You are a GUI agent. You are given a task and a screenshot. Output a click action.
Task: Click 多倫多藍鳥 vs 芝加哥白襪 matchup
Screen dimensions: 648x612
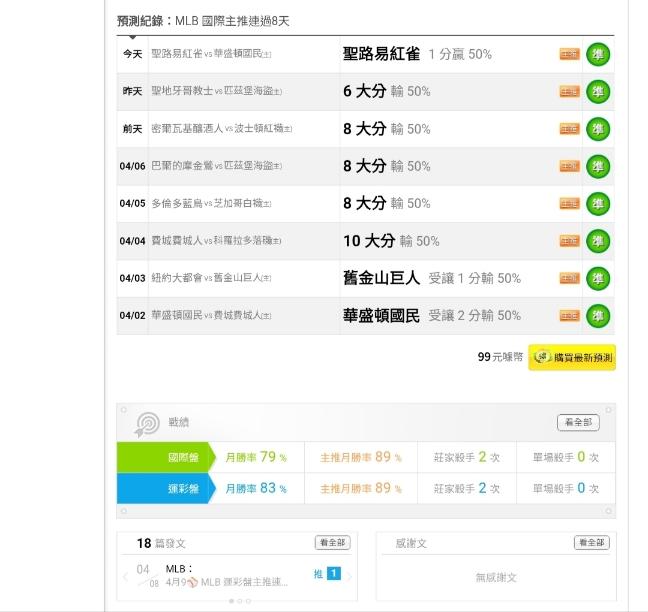[211, 203]
